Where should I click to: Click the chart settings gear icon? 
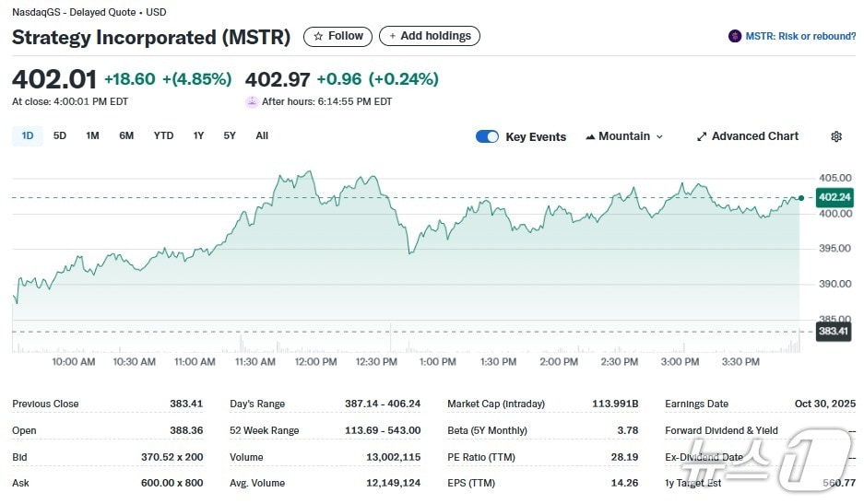pos(836,136)
